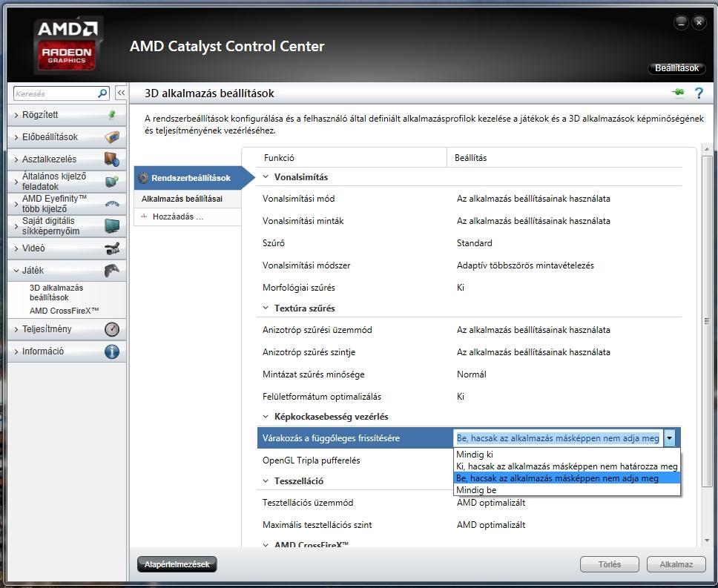Click the Alkalmaz apply button

[x=676, y=564]
